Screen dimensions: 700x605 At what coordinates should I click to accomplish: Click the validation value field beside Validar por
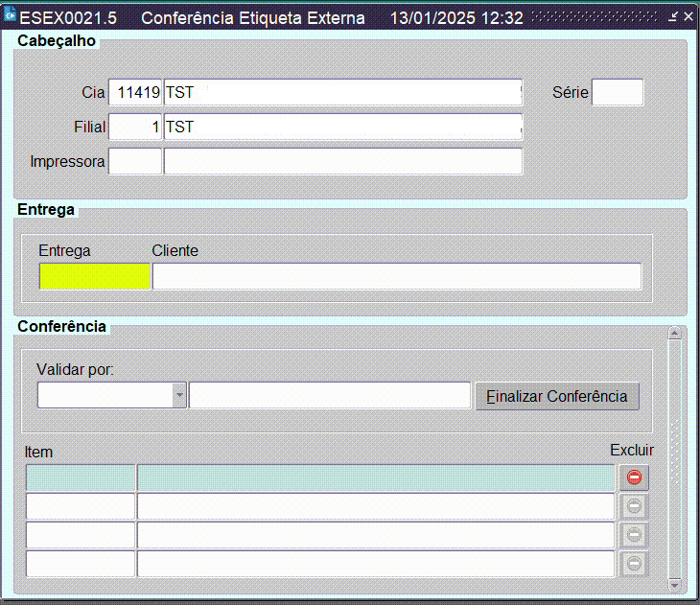(330, 395)
